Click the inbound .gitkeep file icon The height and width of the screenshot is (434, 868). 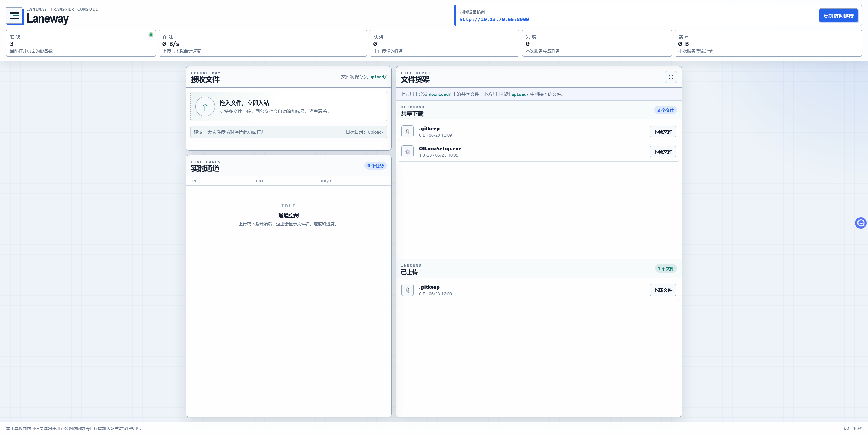407,290
